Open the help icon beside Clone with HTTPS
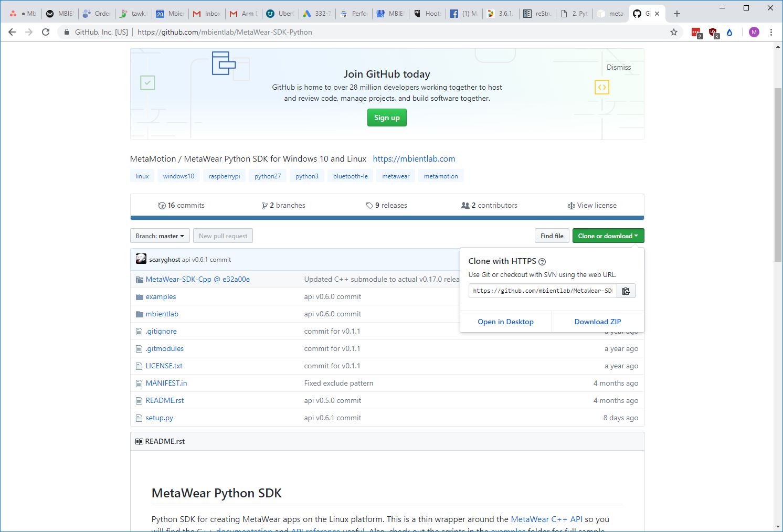Viewport: 783px width, 532px height. [x=542, y=261]
